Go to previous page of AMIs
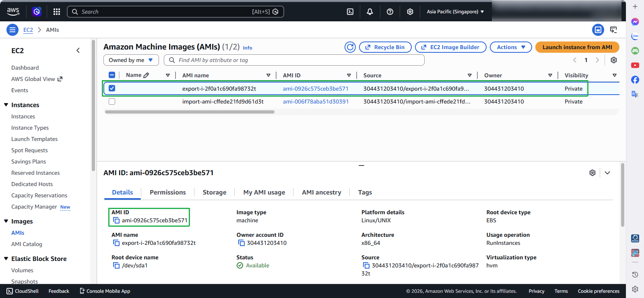 click(575, 60)
